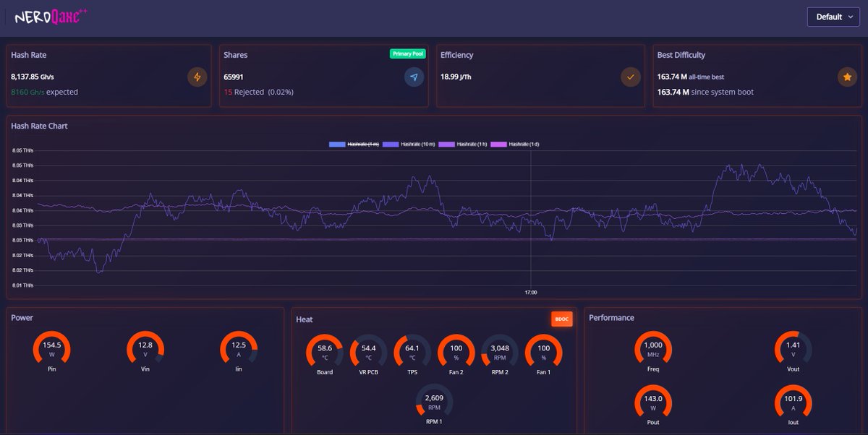Toggle Hashrate (10 m) legend series

409,145
